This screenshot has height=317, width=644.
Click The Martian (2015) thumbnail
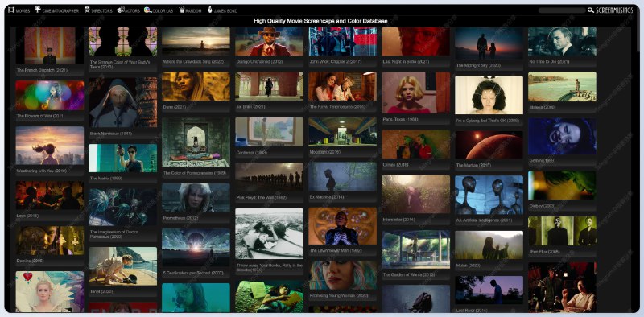point(489,145)
